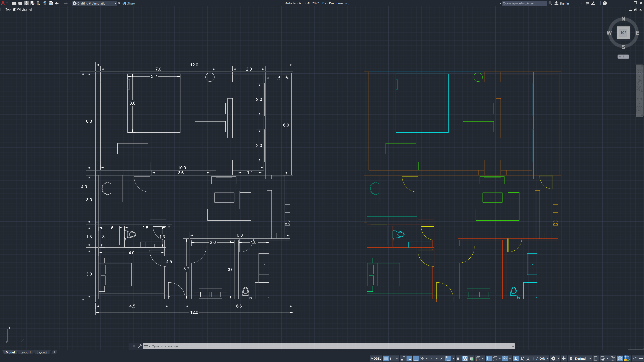644x362 pixels.
Task: Open a drawing with the Open folder icon
Action: tap(20, 3)
